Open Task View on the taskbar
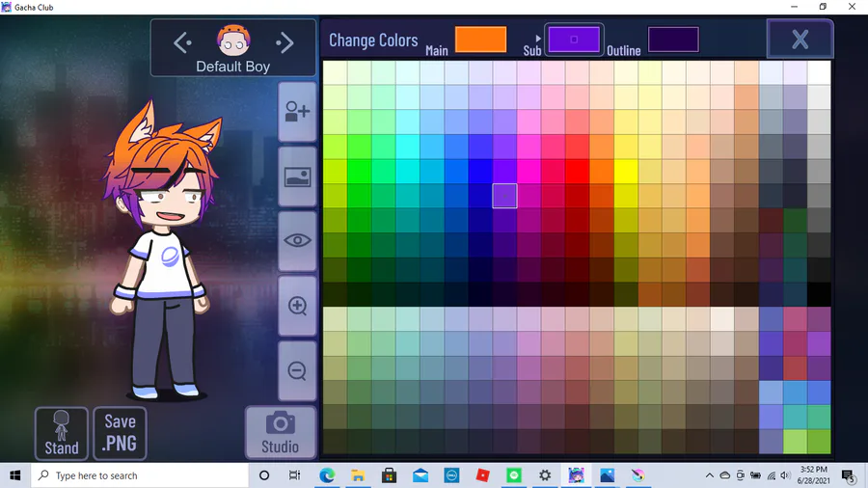This screenshot has height=488, width=868. coord(294,475)
